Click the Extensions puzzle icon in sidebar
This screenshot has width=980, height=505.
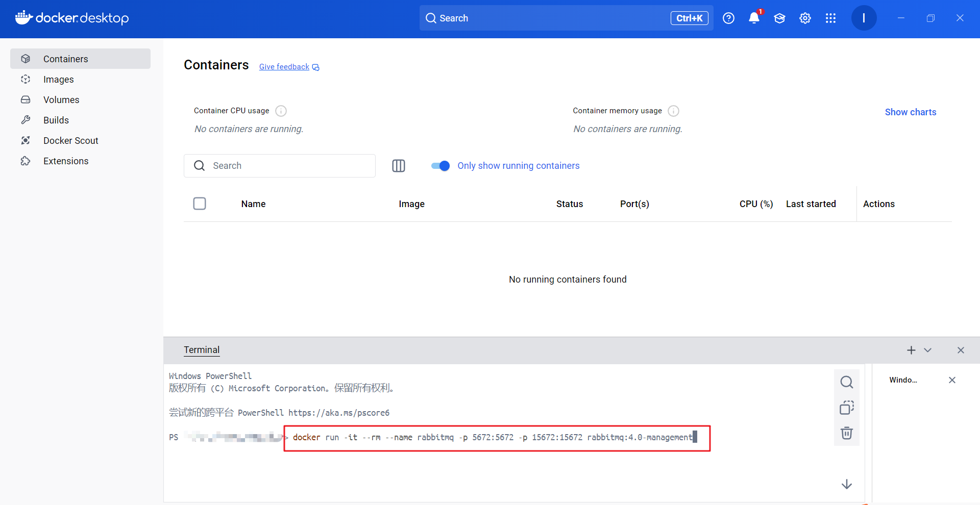click(26, 161)
